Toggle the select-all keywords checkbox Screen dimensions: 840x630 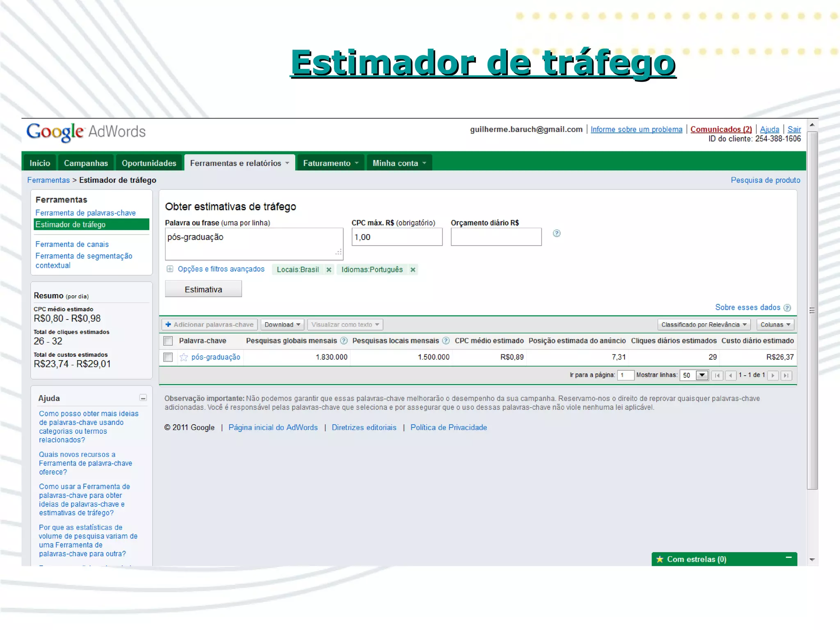coord(168,341)
